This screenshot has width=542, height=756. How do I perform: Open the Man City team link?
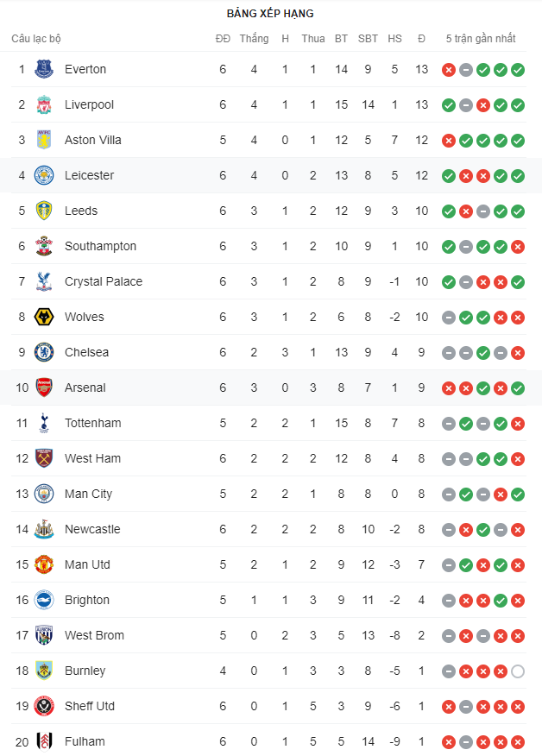[x=88, y=494]
